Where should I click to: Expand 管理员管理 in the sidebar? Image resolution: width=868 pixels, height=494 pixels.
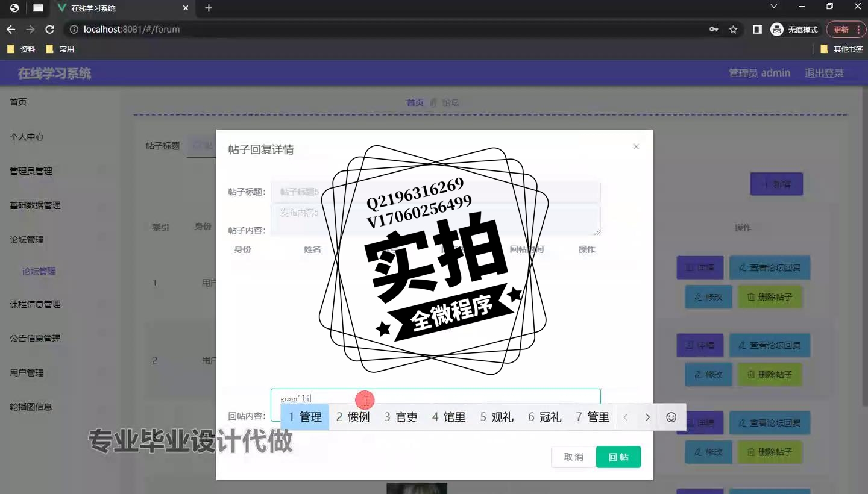pos(31,171)
